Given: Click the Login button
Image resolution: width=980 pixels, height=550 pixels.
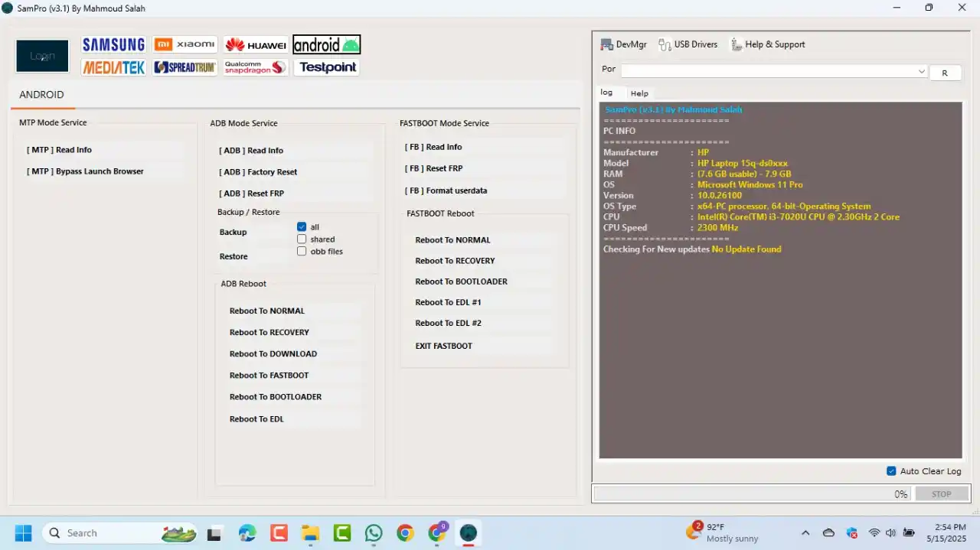Looking at the screenshot, I should click(43, 56).
